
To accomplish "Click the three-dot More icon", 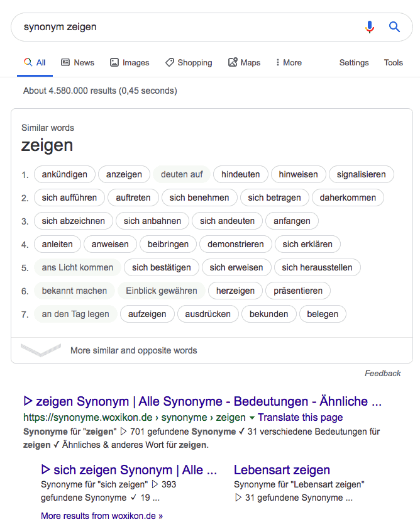I will pos(279,62).
